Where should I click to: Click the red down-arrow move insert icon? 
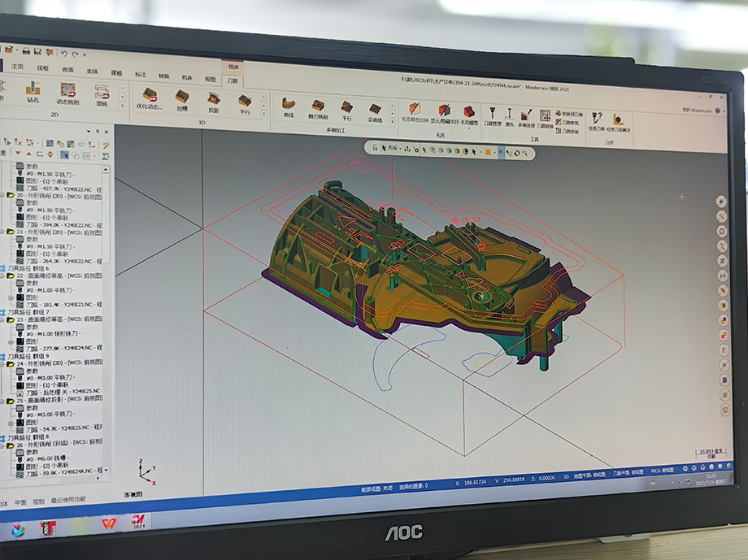18,153
